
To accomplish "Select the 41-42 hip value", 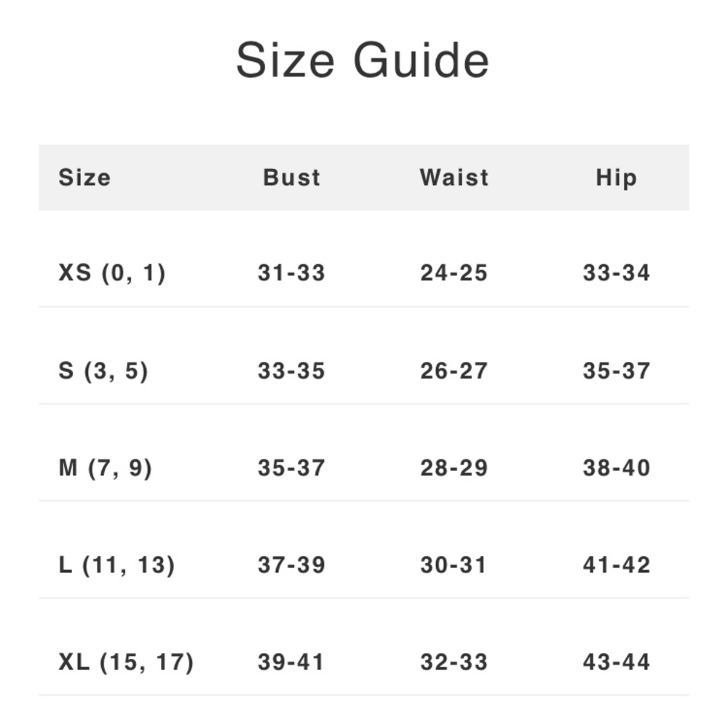I will coord(616,565).
